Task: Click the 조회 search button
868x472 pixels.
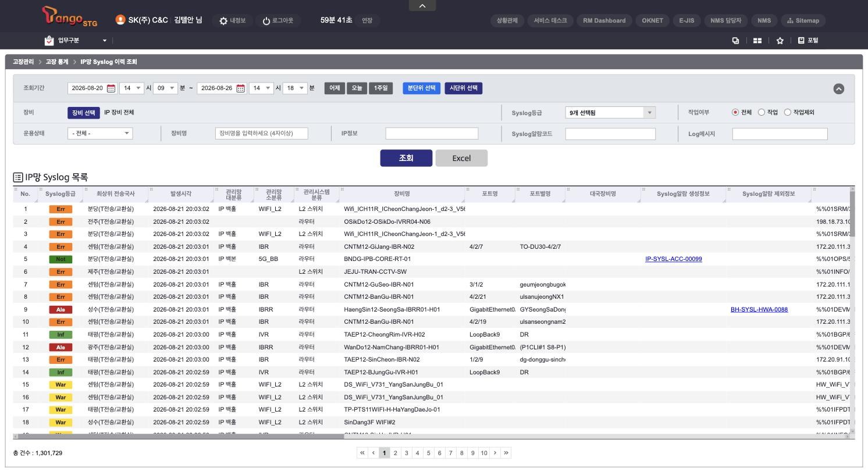Action: (x=406, y=158)
